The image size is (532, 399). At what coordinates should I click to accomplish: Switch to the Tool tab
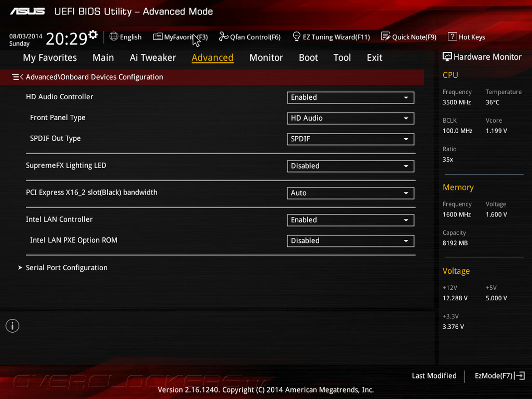[x=342, y=58]
